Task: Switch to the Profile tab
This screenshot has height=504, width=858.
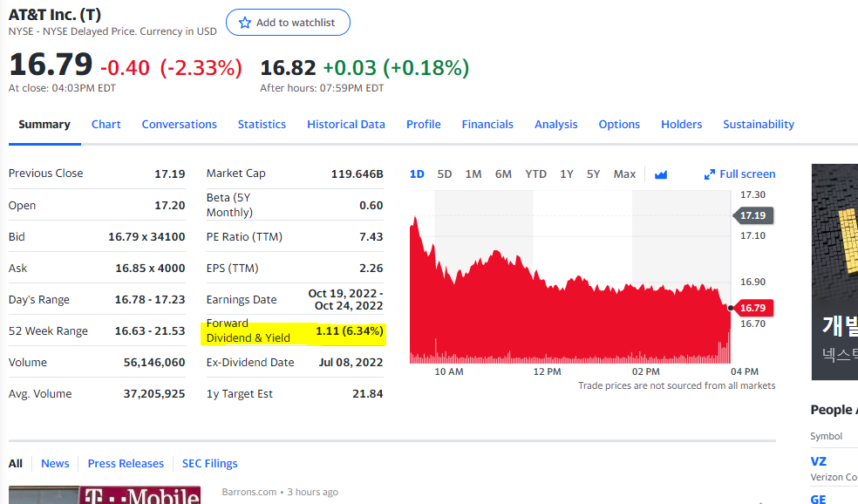Action: click(424, 124)
